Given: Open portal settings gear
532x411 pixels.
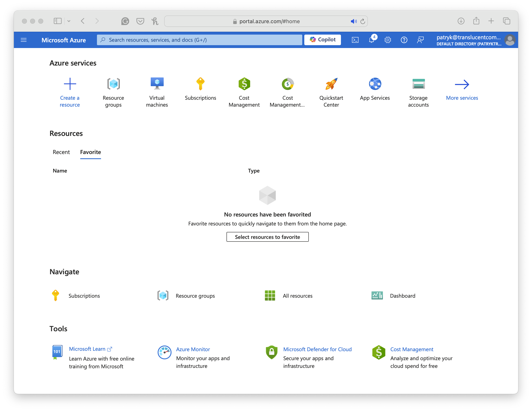Looking at the screenshot, I should click(x=388, y=40).
